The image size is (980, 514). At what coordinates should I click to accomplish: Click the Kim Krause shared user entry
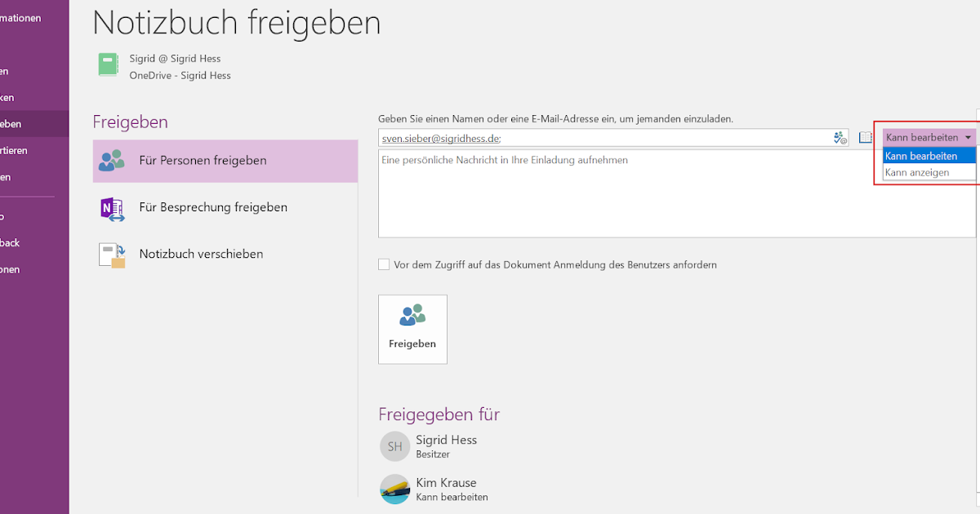pos(434,489)
